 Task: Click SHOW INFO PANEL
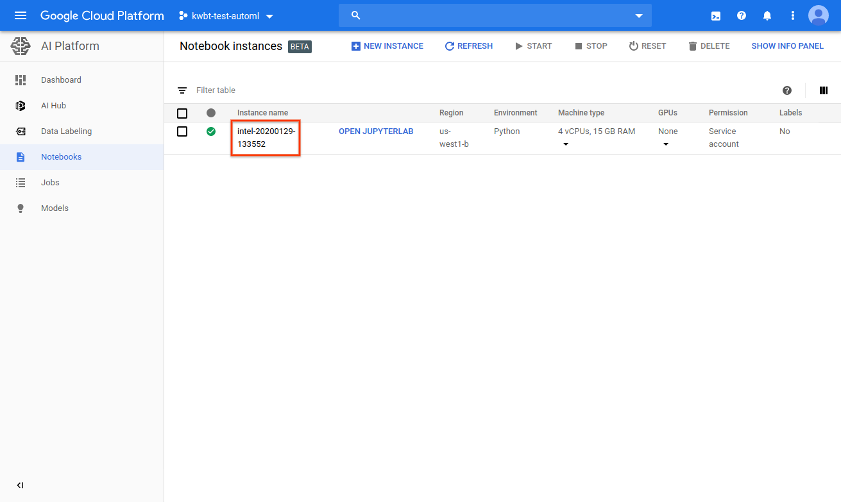click(787, 46)
